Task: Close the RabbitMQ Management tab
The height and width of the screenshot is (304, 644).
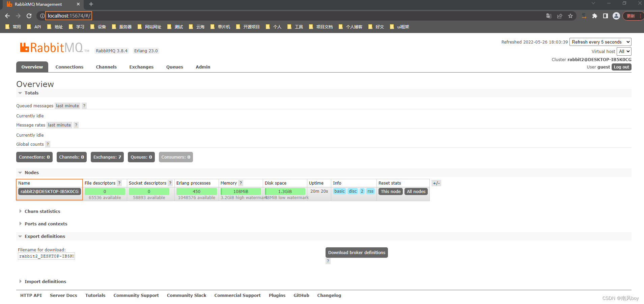Action: (x=78, y=4)
